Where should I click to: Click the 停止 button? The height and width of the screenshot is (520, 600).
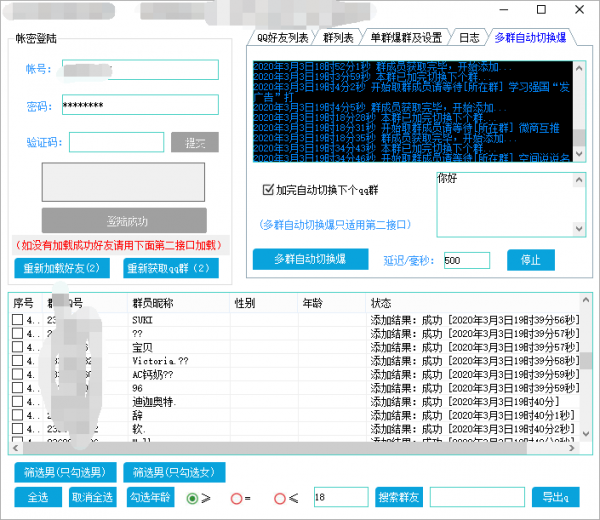[531, 260]
